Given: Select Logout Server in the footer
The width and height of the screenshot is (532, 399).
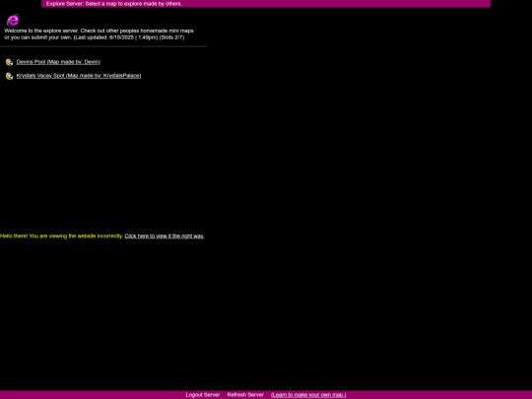Looking at the screenshot, I should point(203,395).
